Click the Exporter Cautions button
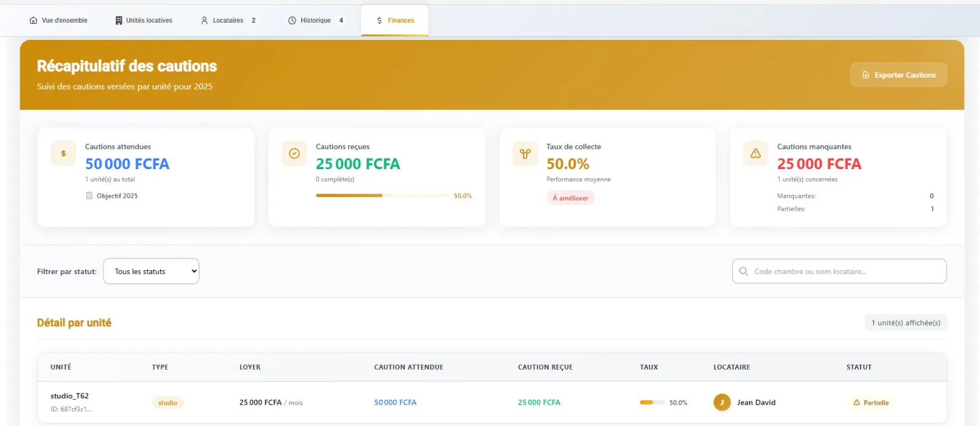980x426 pixels. coord(899,75)
